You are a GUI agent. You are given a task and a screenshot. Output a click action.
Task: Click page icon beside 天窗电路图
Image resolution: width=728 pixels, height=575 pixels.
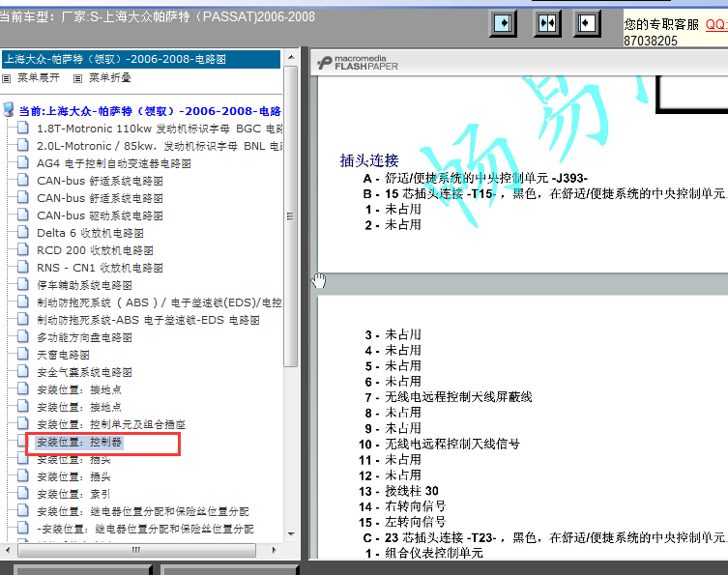click(23, 354)
